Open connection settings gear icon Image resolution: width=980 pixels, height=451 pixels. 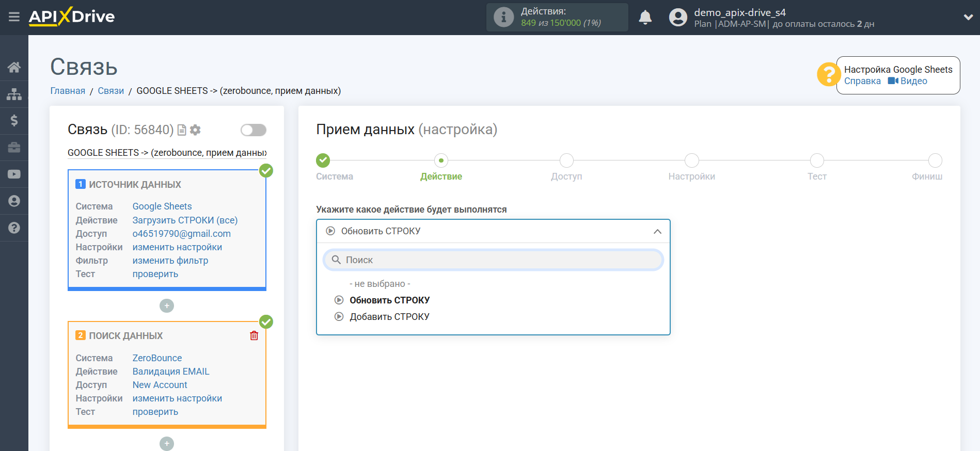click(x=195, y=130)
